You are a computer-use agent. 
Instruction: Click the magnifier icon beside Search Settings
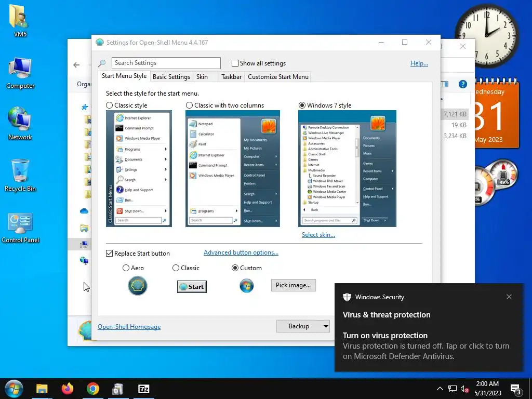point(102,63)
